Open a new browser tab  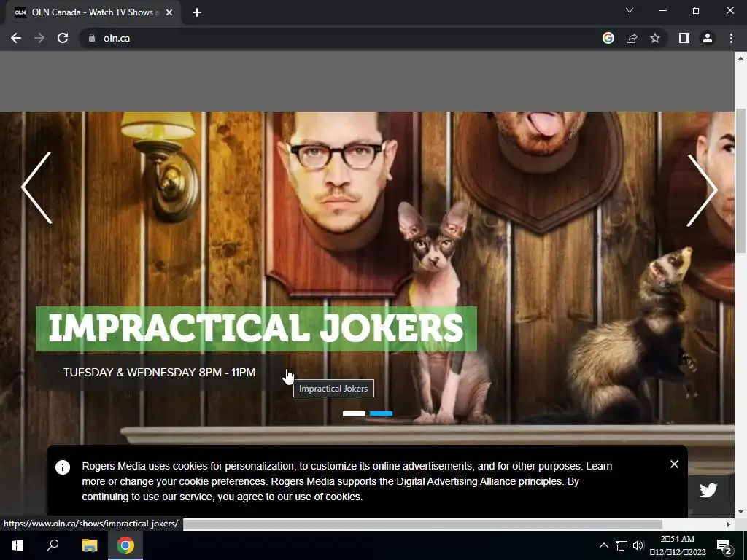point(197,12)
